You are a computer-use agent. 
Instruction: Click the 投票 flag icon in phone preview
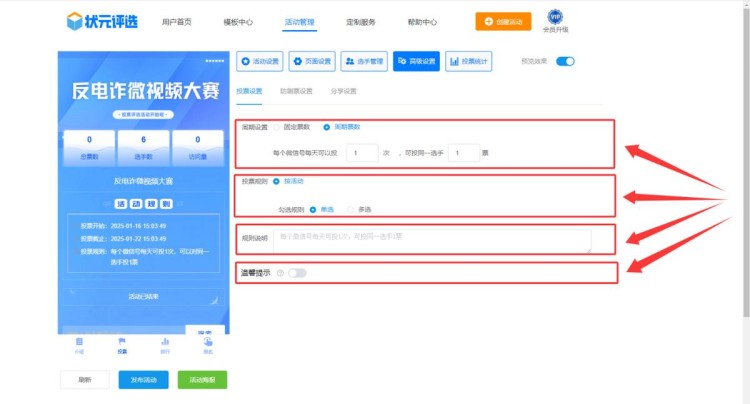pos(122,342)
